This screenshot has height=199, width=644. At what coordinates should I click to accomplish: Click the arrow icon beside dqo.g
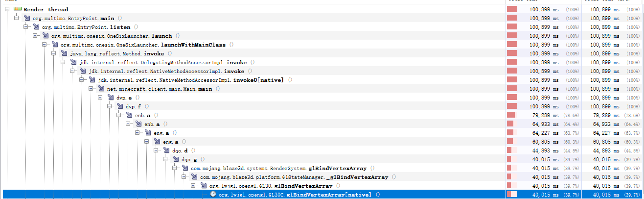coord(177,159)
